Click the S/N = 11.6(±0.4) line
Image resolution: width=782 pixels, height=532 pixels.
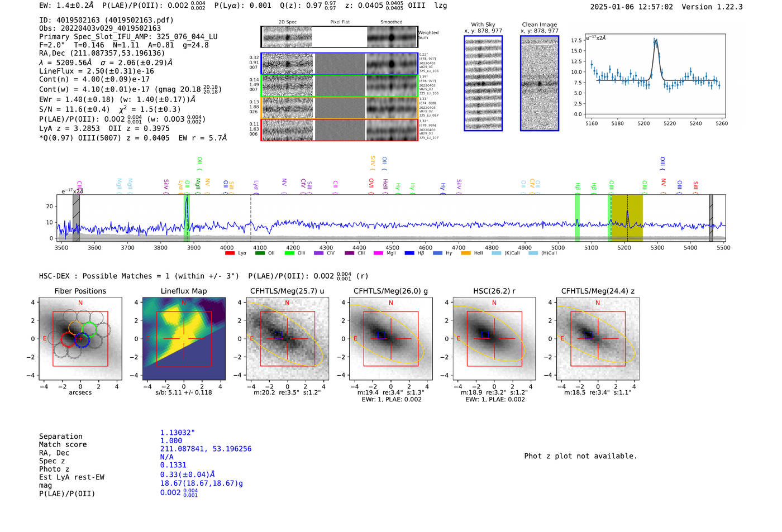click(x=110, y=109)
